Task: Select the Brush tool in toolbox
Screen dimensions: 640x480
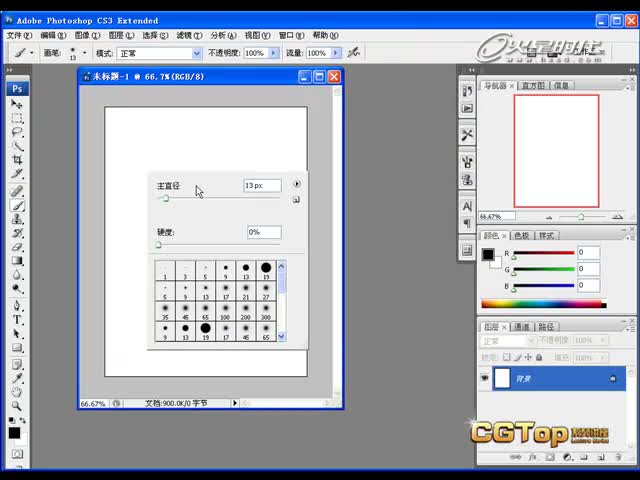Action: (17, 205)
